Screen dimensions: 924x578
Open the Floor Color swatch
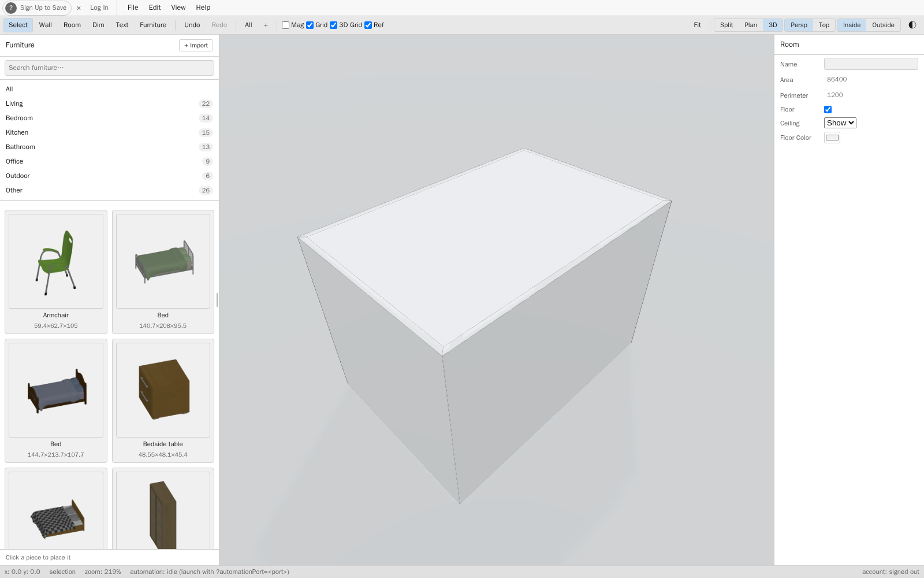point(832,138)
